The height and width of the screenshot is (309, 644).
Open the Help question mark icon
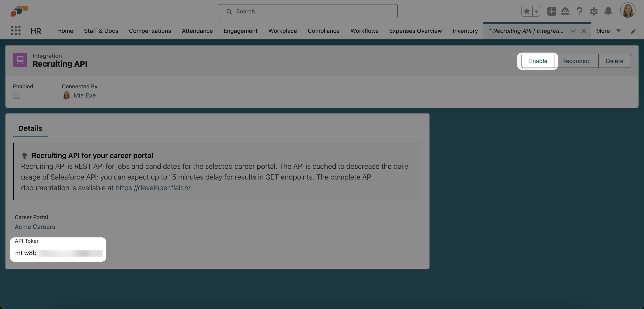580,11
